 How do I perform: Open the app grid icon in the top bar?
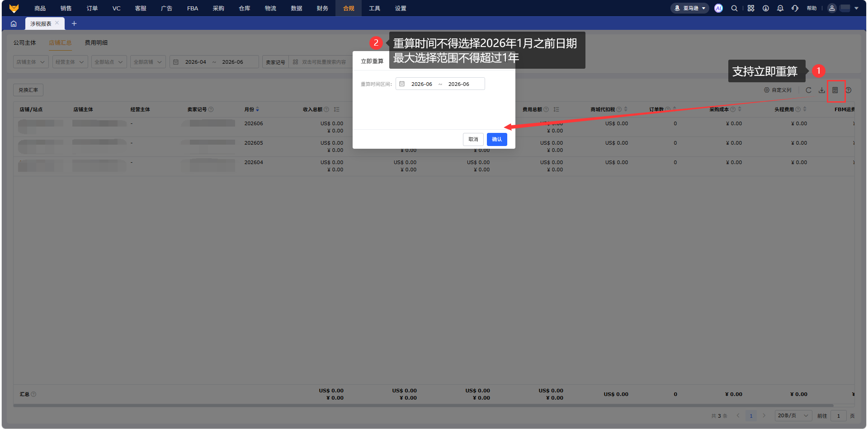[x=751, y=8]
